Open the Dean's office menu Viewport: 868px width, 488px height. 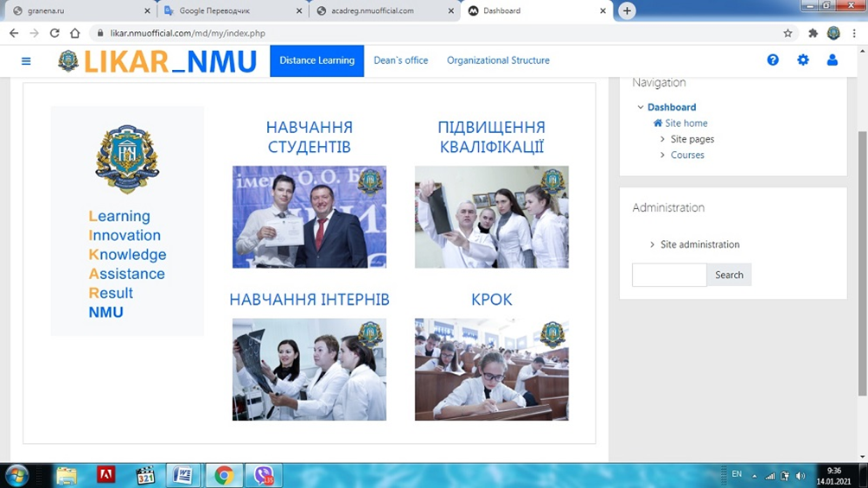[x=400, y=60]
